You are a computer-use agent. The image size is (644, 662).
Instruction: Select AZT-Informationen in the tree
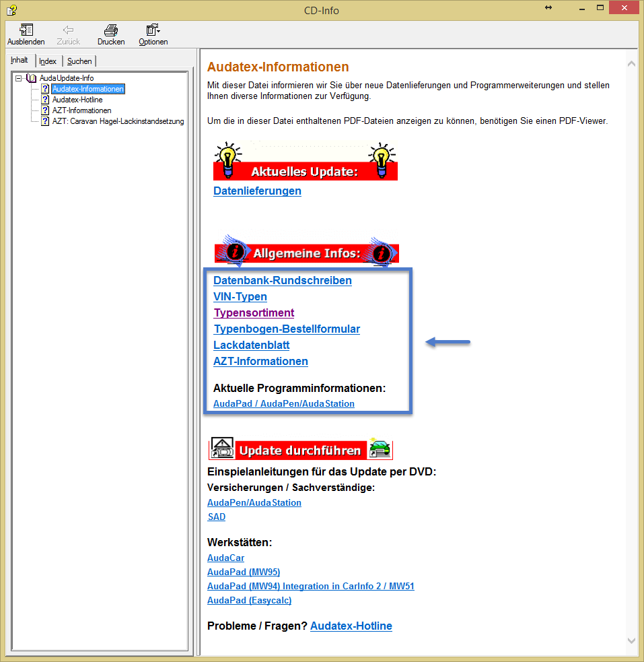coord(82,110)
